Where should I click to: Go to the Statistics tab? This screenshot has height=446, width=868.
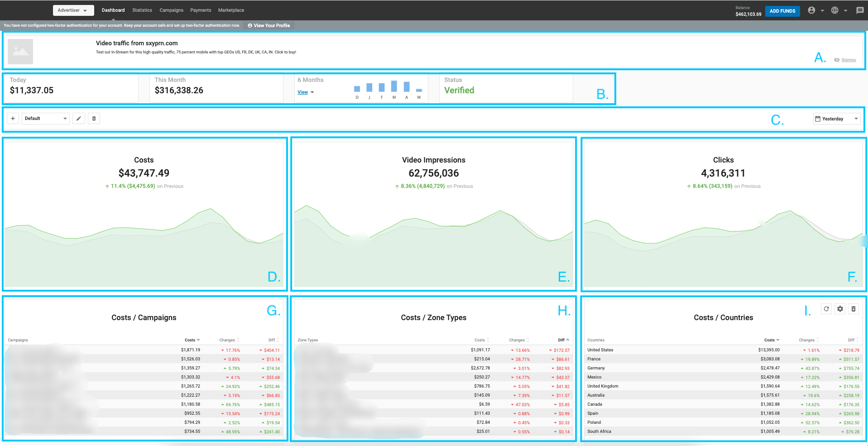142,10
